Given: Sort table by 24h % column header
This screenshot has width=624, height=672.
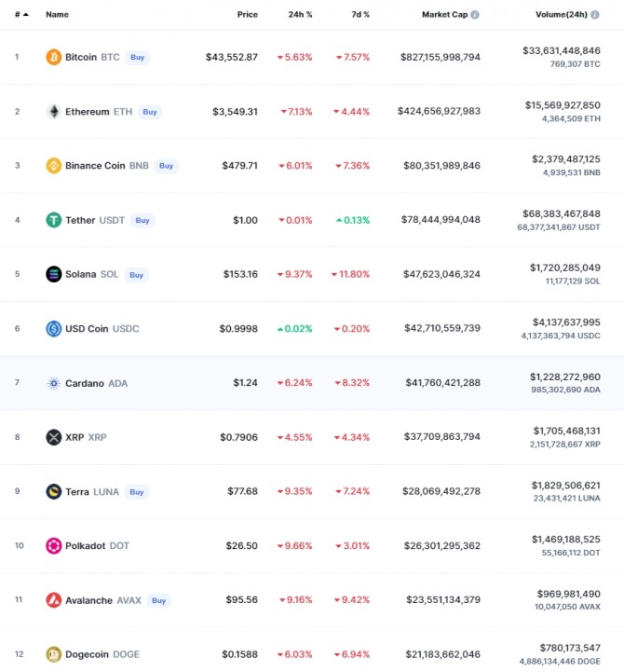Looking at the screenshot, I should pyautogui.click(x=300, y=15).
